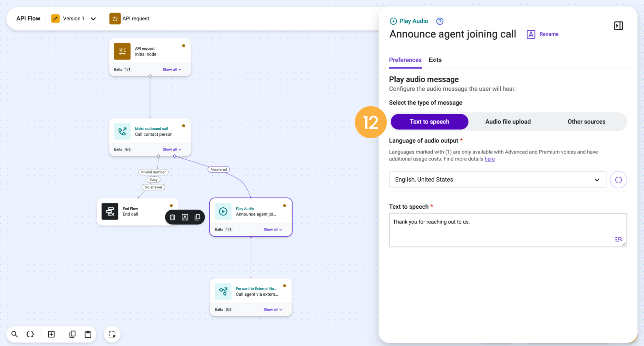Open the Version 1 dropdown

(x=93, y=19)
